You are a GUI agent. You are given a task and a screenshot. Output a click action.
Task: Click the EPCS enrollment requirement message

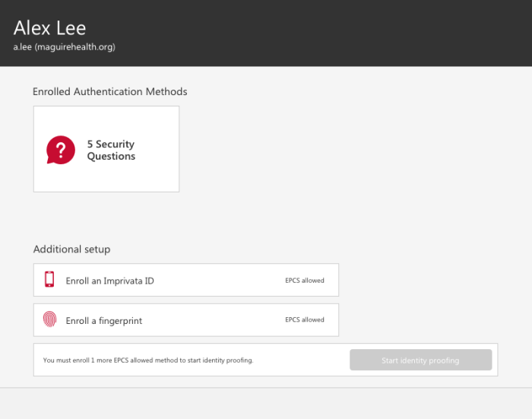pyautogui.click(x=147, y=360)
